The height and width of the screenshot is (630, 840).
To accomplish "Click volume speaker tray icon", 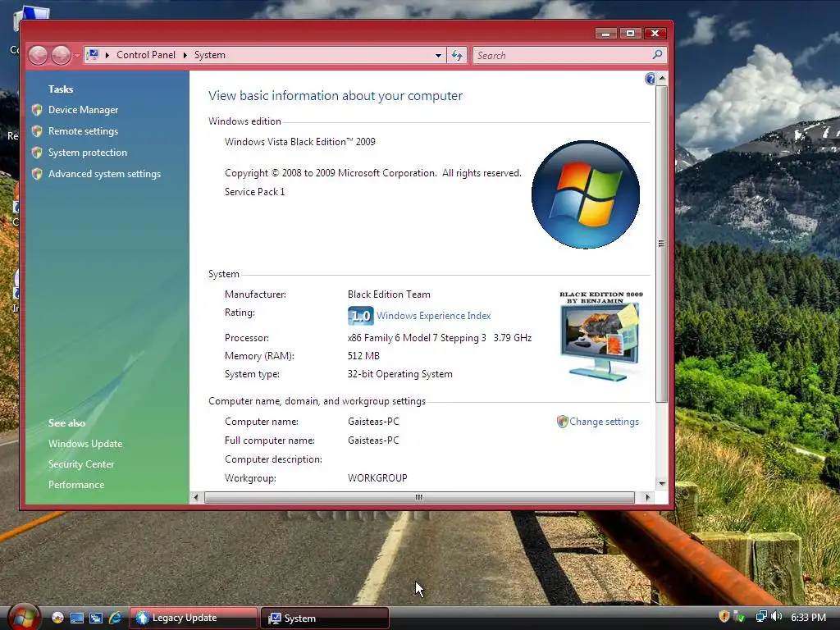I will [776, 617].
